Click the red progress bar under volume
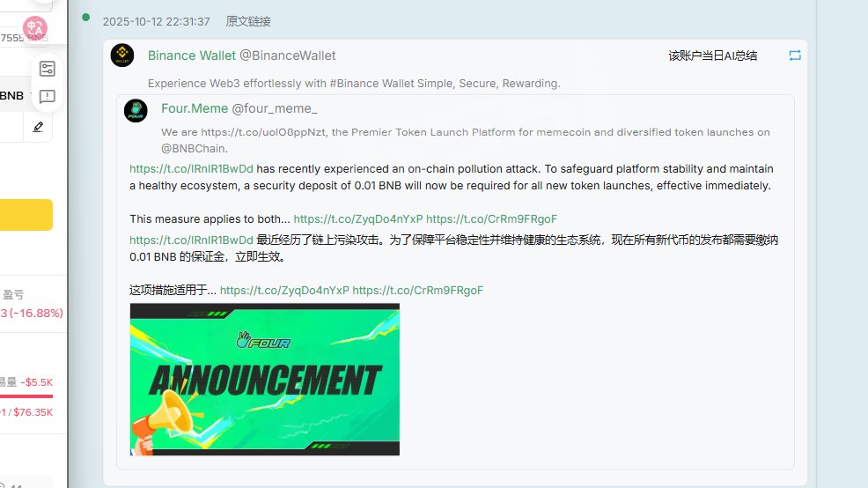Screen dimensions: 868x488 click(26, 396)
